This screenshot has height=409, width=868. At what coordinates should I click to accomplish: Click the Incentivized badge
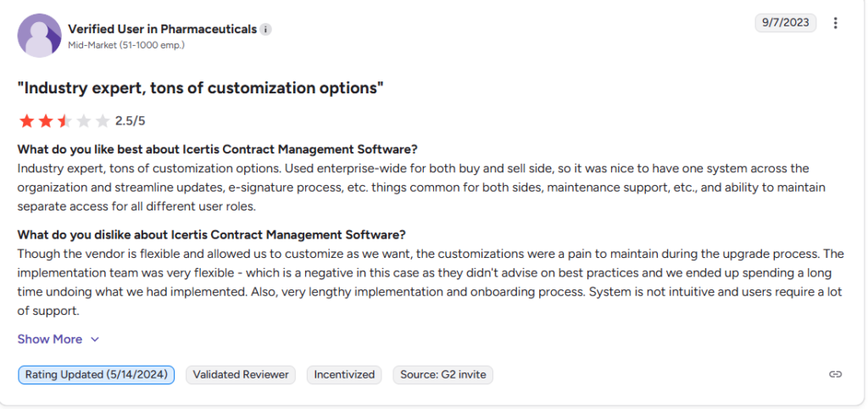(x=344, y=374)
